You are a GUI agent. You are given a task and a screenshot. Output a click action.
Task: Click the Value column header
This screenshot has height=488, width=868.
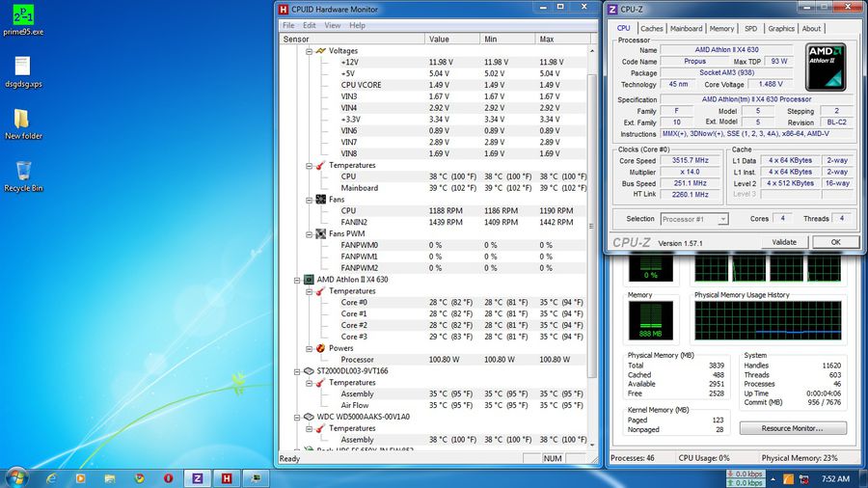[452, 40]
